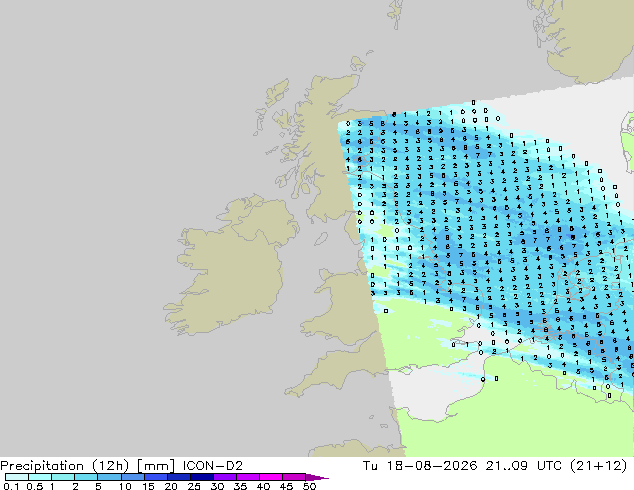634x490 pixels.
Task: Click the '(21+12)' forecast offset text
Action: [x=599, y=466]
